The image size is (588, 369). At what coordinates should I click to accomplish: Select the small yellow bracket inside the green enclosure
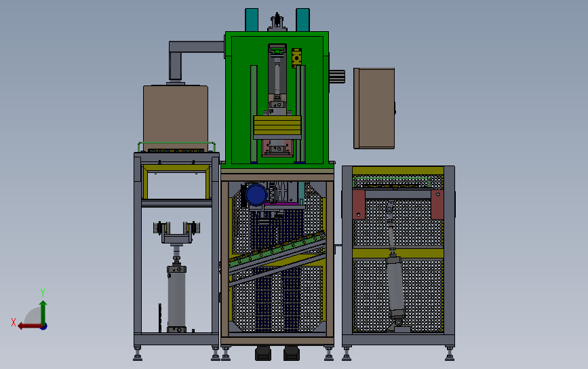click(296, 58)
